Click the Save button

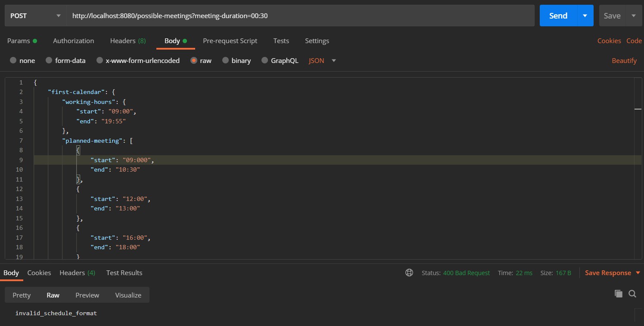pyautogui.click(x=612, y=16)
